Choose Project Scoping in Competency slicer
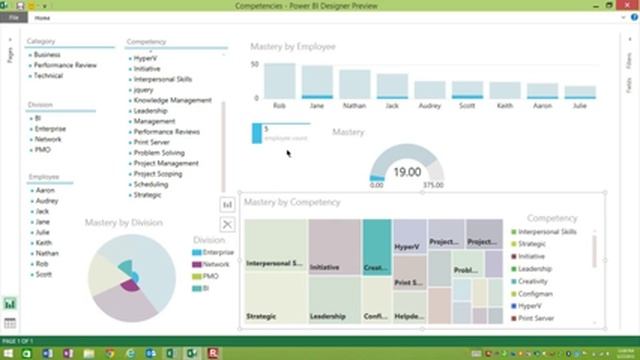640x360 pixels. click(x=158, y=174)
